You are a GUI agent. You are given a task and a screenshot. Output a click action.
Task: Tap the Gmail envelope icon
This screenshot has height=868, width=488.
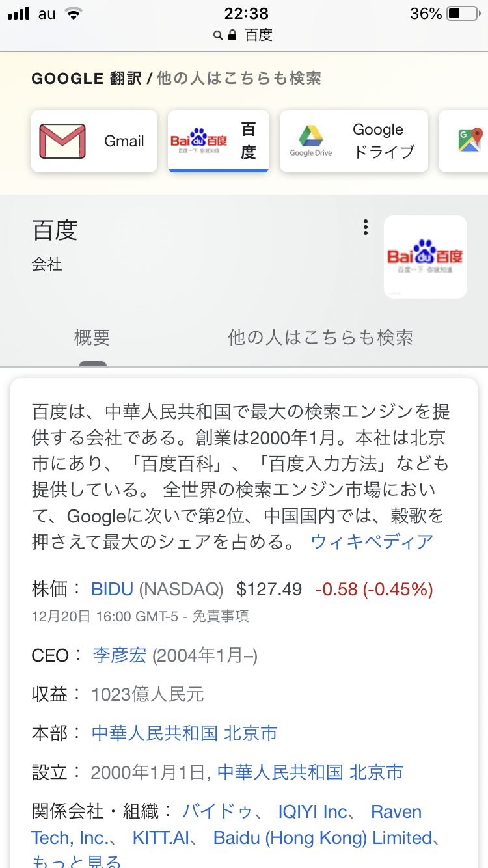point(62,141)
